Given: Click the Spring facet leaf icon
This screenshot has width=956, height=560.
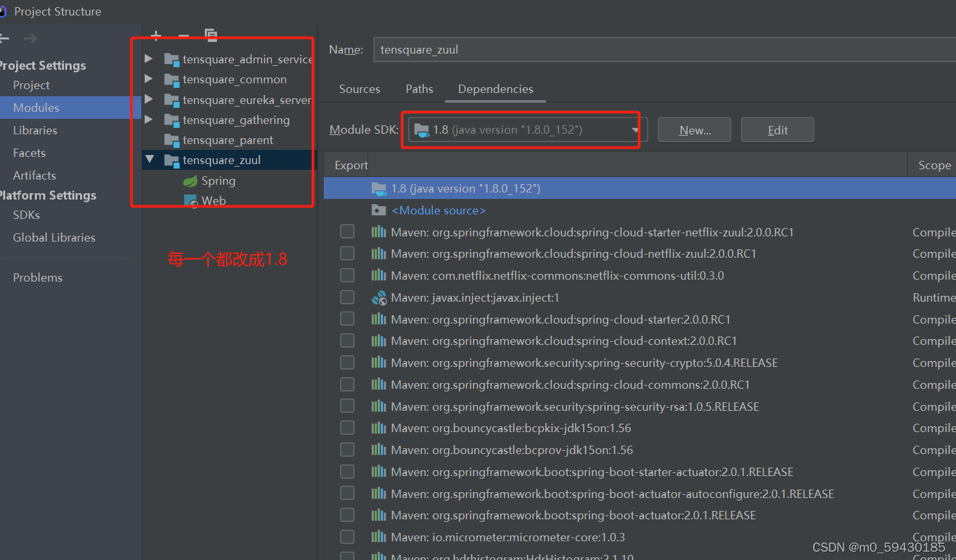Looking at the screenshot, I should (190, 181).
